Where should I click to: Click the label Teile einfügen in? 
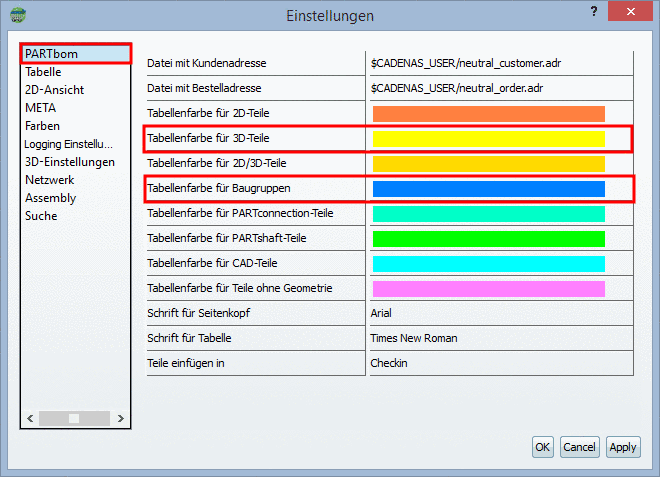[x=186, y=363]
